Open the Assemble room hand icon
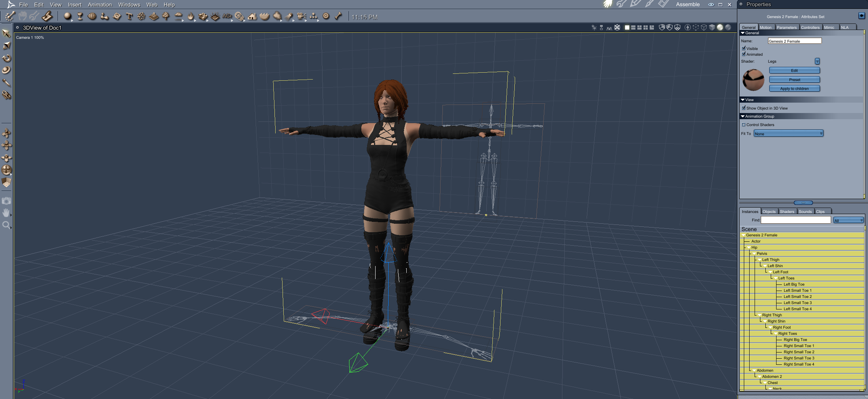The image size is (868, 399). 607,4
